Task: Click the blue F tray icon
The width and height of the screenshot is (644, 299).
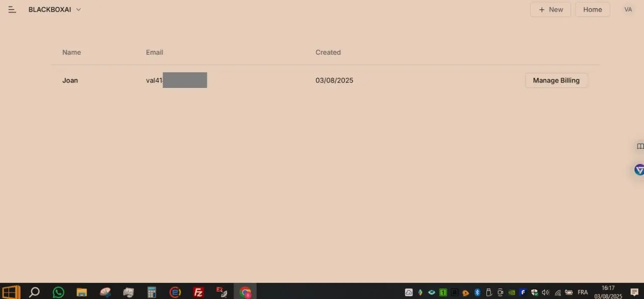Action: click(523, 292)
